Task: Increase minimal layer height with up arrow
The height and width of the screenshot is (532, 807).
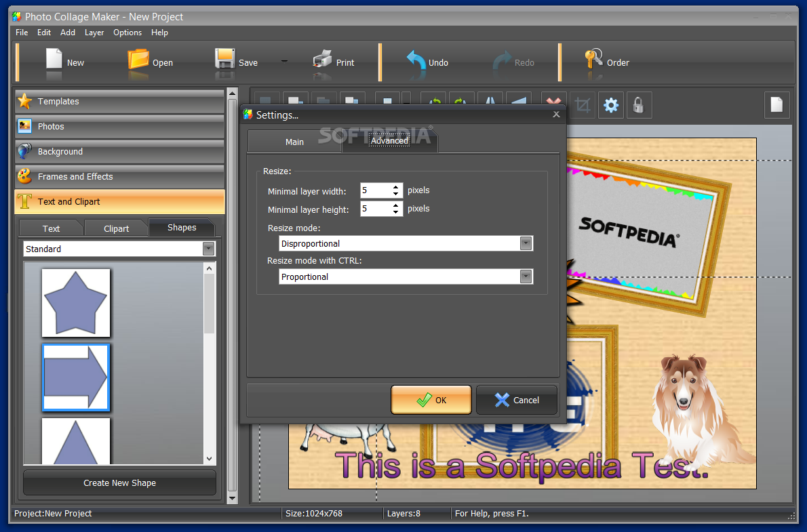Action: [395, 205]
